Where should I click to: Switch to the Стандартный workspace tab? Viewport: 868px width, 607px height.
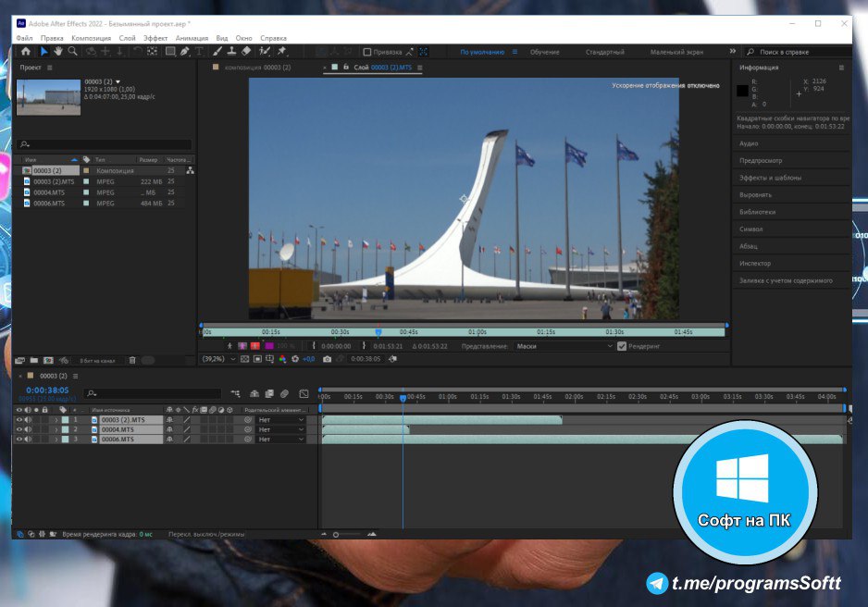605,52
